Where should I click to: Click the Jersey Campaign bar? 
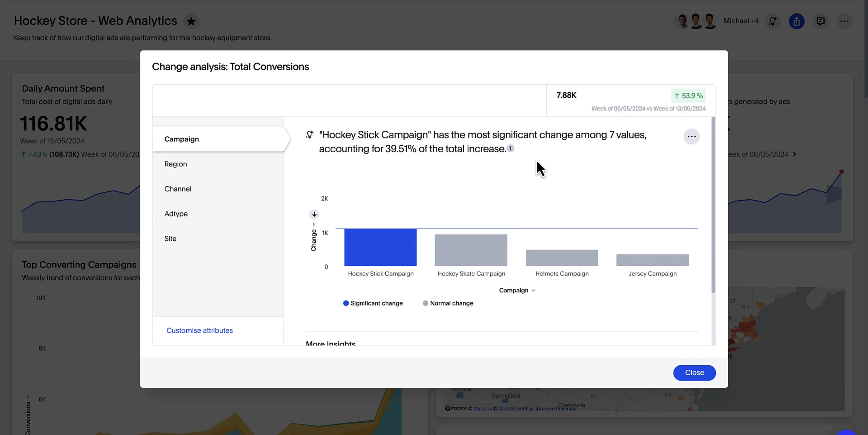coord(652,260)
